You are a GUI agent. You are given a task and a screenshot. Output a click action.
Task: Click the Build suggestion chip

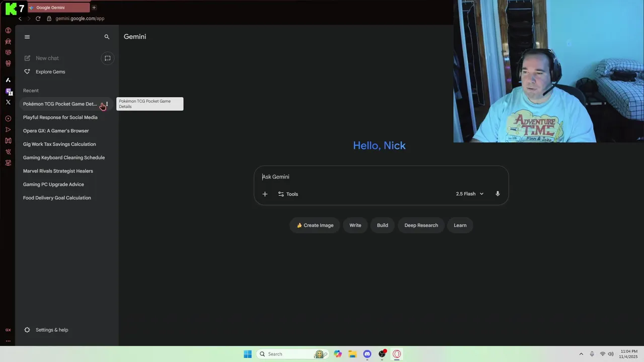[x=382, y=225]
